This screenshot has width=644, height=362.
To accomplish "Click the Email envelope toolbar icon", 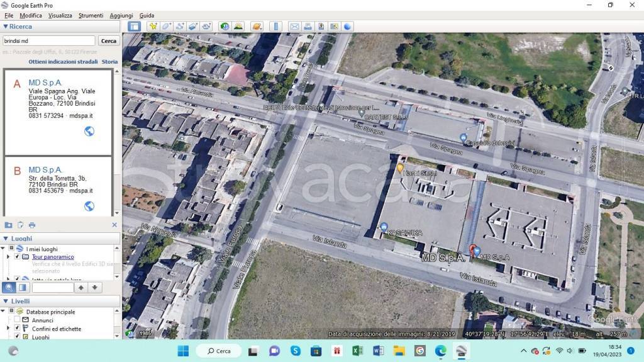I will 294,26.
